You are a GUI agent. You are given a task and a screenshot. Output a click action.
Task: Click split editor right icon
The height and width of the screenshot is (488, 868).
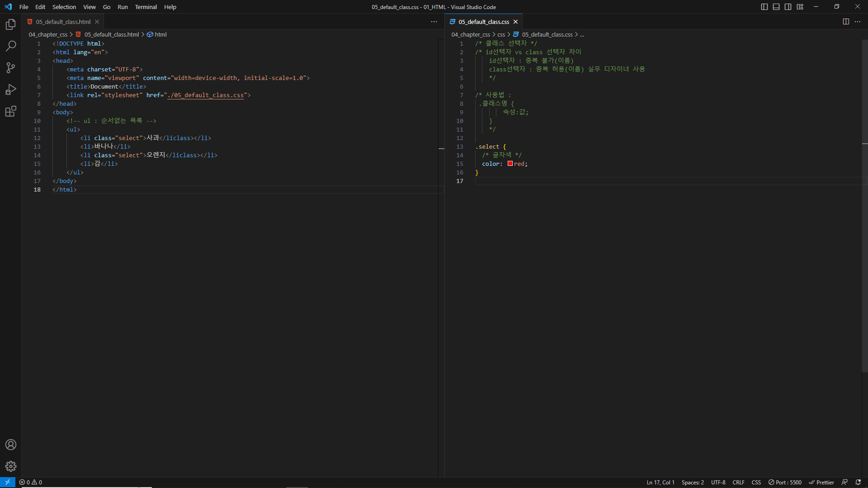click(x=846, y=22)
